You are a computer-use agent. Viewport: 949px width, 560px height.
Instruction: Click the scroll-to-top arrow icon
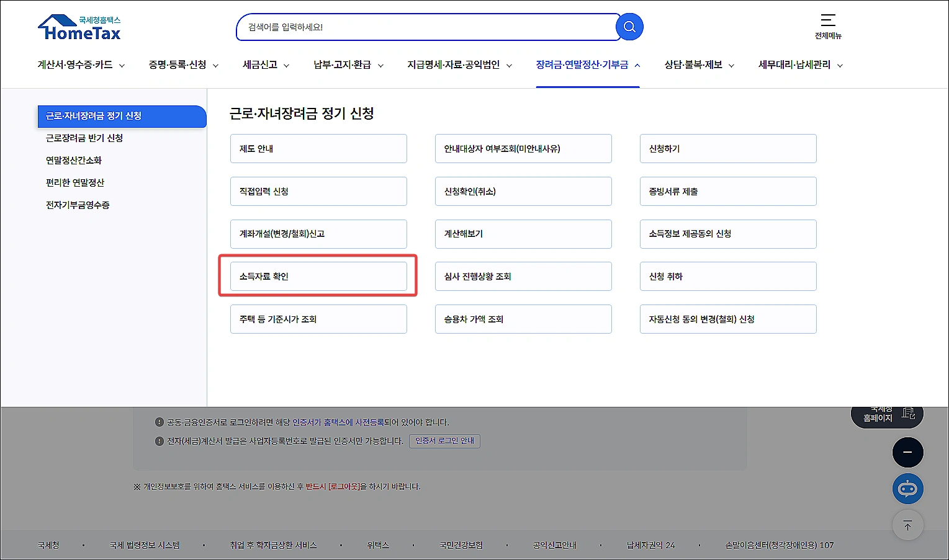[907, 525]
